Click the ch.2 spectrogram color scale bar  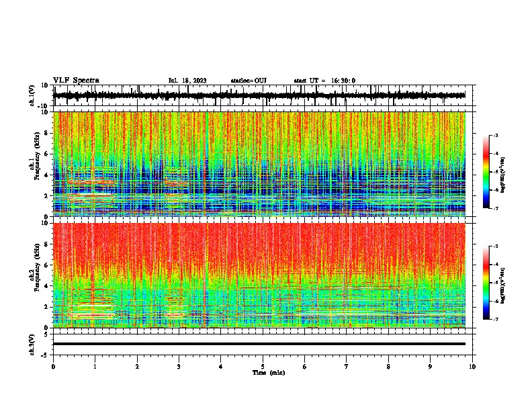pyautogui.click(x=486, y=283)
